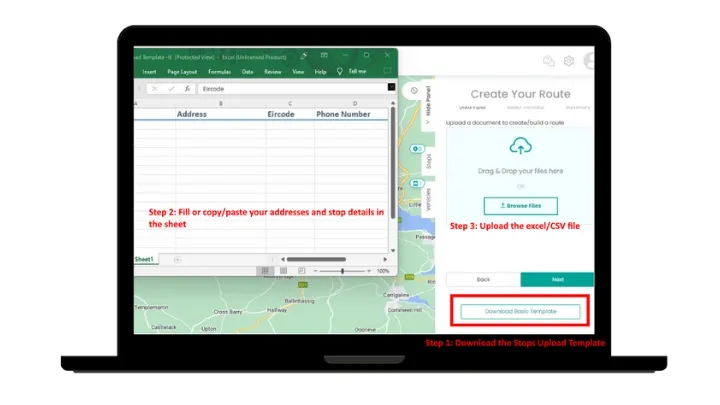Select the Sheet1 tab
Screen dimensions: 720x405
pos(144,259)
